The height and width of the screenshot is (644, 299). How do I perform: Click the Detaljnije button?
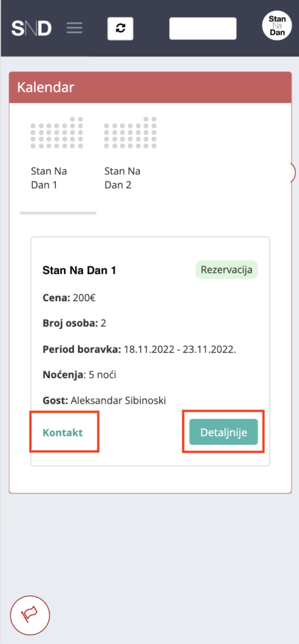(x=223, y=432)
